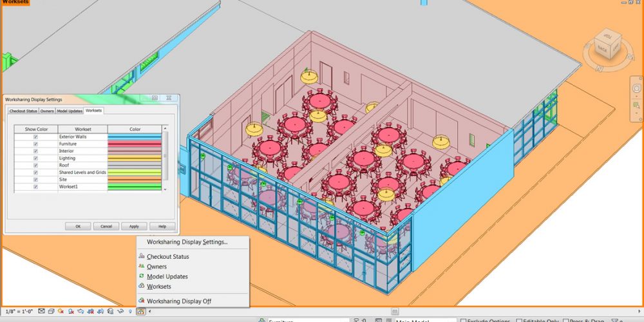
Task: Uncheck Show Color for Lighting
Action: pos(35,158)
